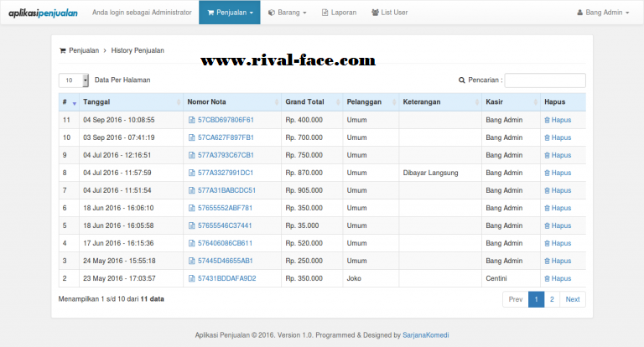Click Hapus for Rp. 35.000 sale
Screen dimensions: 644x347
coord(558,225)
